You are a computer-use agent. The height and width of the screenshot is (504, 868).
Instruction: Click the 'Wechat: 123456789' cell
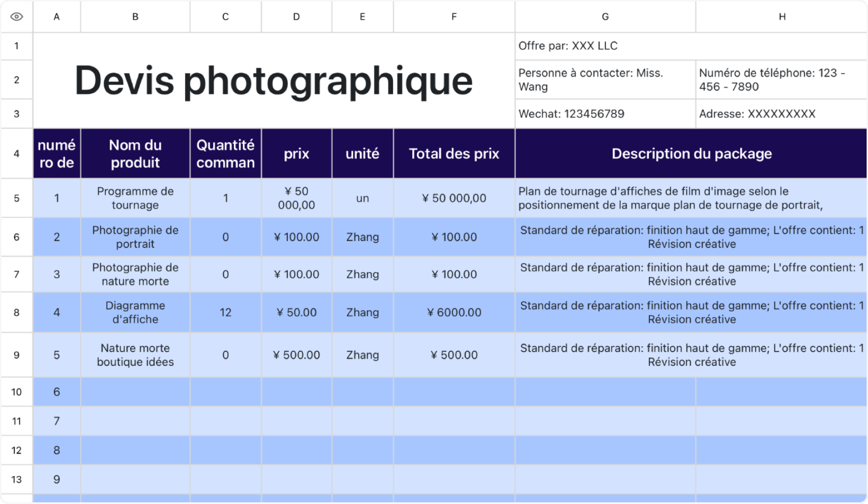tap(605, 114)
